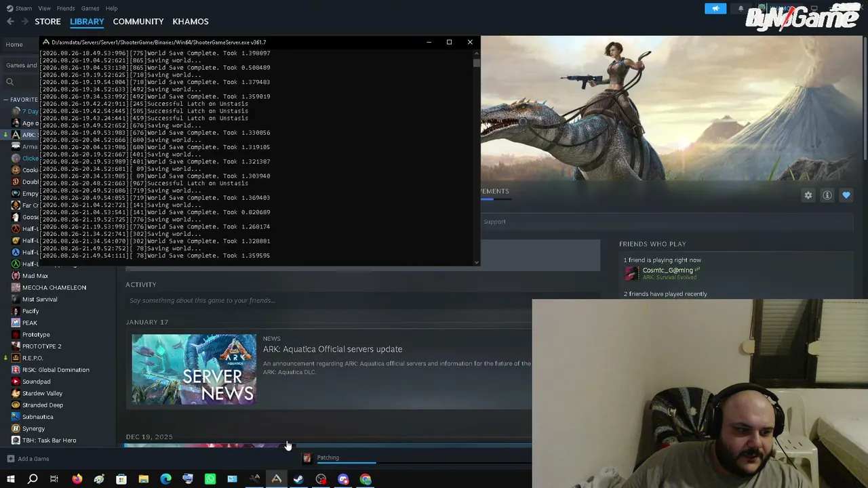Open the Friends menu
The image size is (868, 488).
point(66,8)
